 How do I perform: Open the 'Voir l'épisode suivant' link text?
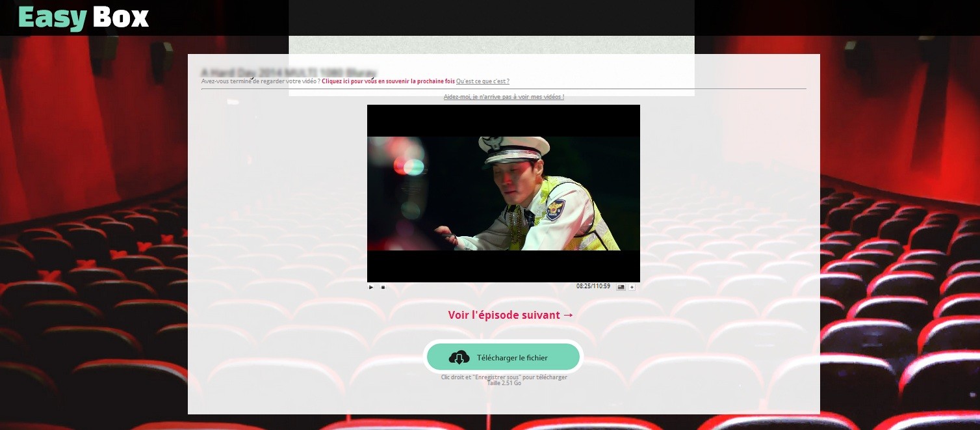click(504, 315)
